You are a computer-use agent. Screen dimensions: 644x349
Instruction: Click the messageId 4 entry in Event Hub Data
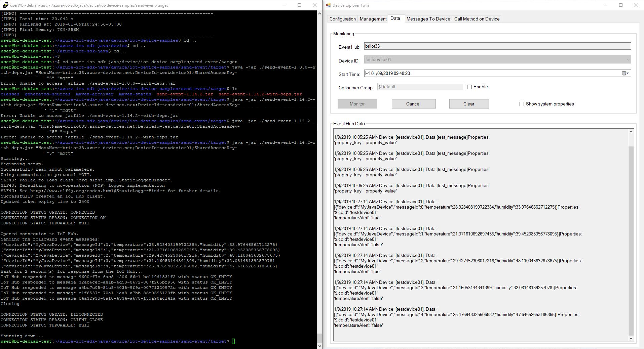(x=457, y=317)
